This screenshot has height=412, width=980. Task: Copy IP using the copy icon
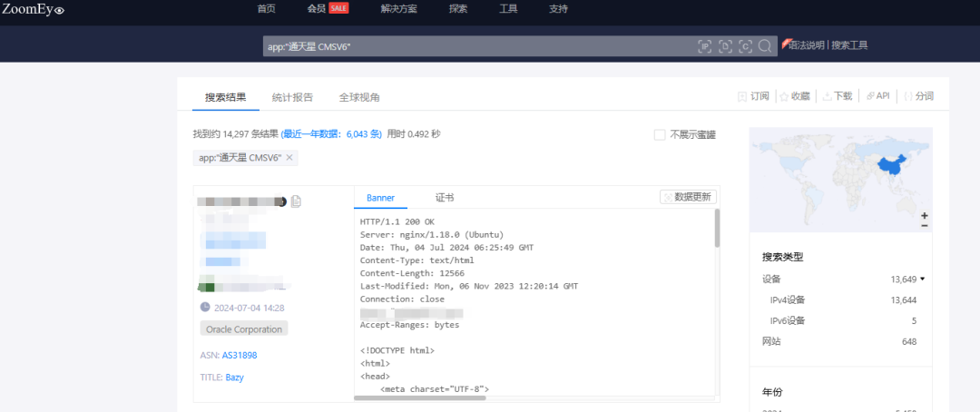[x=296, y=201]
